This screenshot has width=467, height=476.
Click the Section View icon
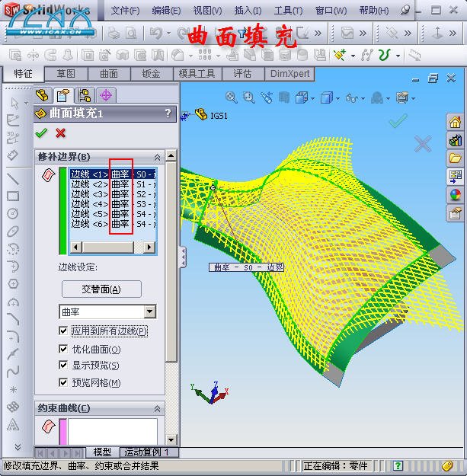tap(284, 97)
